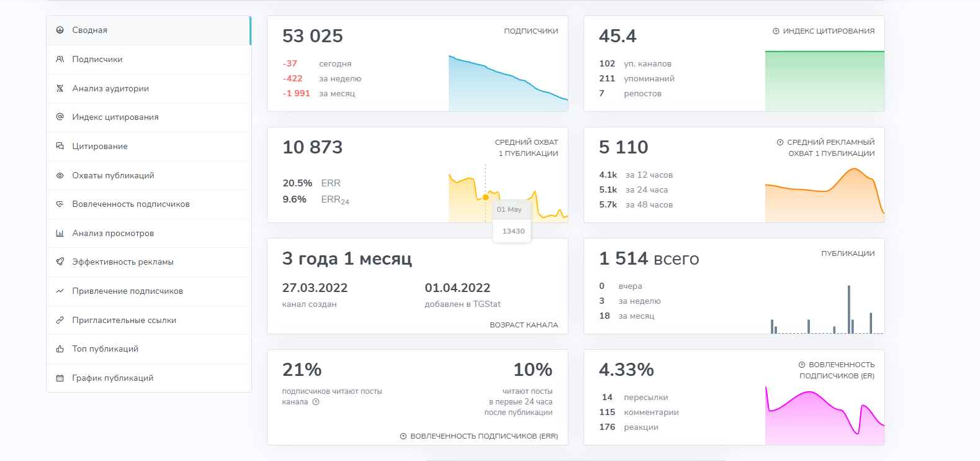Click the rocket icon for Эффективность рекламы
Viewport: 980px width, 461px height.
click(60, 262)
